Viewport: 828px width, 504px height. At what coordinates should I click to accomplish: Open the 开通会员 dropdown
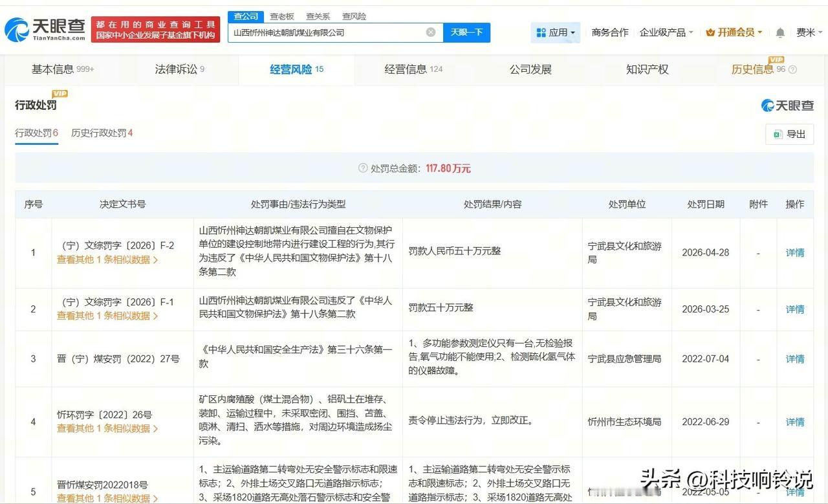(734, 32)
